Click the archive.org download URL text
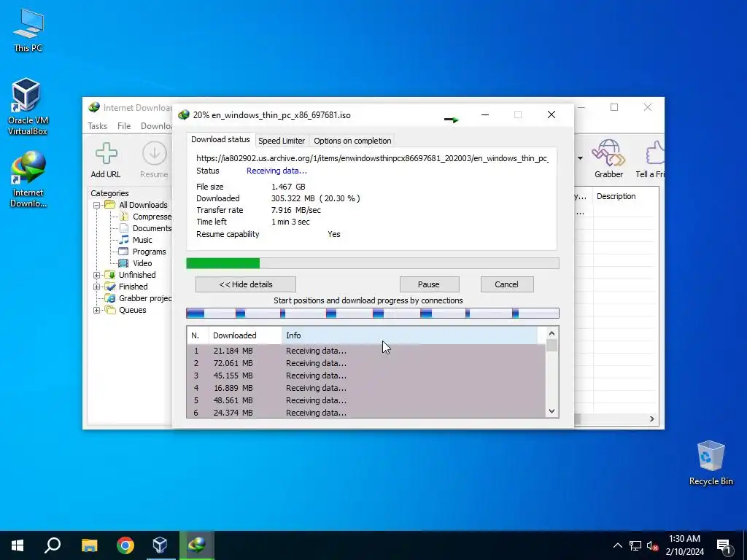747x560 pixels. click(372, 158)
